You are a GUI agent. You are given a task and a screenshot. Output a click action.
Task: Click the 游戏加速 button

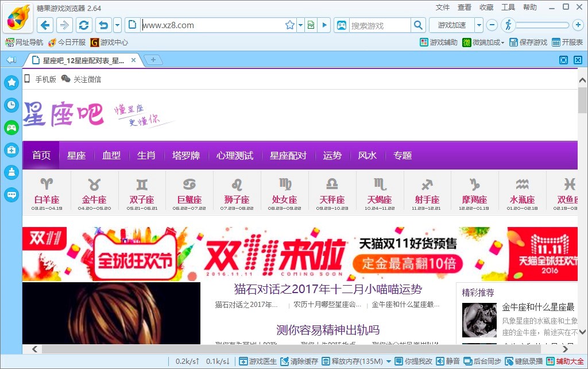coord(452,25)
